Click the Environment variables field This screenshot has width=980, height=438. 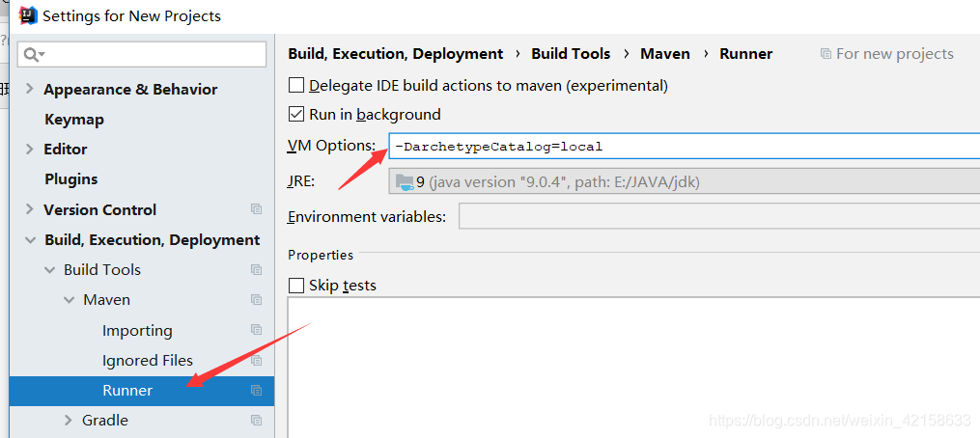click(x=719, y=216)
